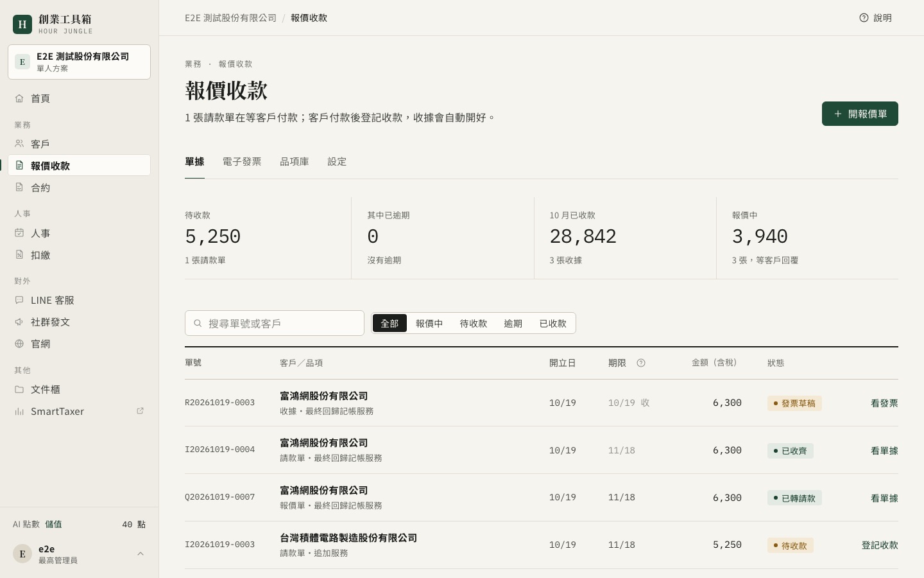Switch to the 設定 tab
Viewport: 924px width, 578px height.
tap(337, 162)
